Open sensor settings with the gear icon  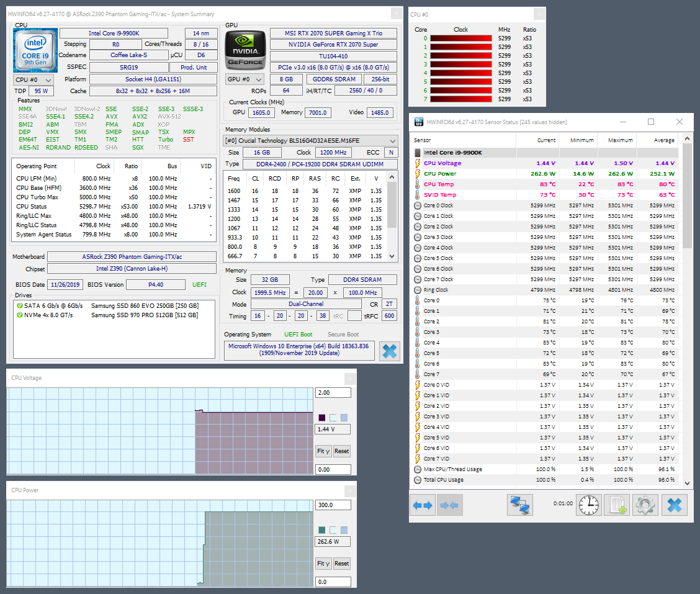645,505
